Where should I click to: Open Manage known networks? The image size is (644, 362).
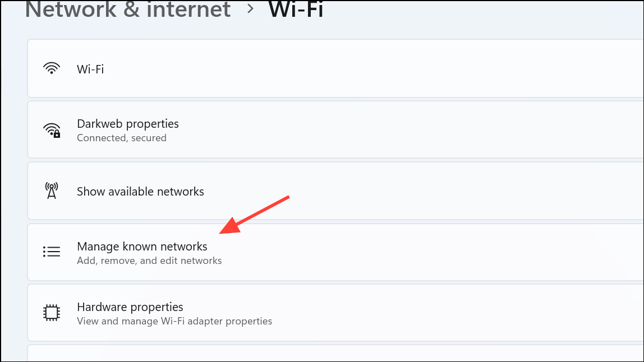coord(335,252)
